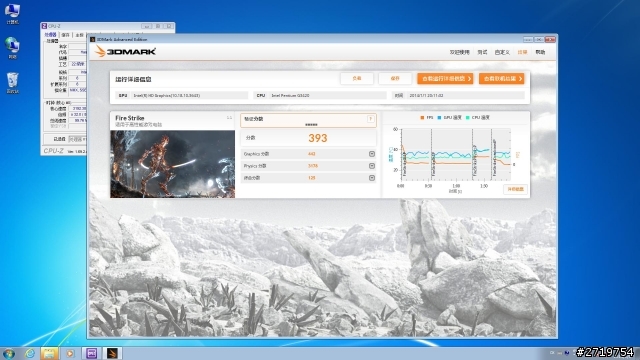Select the 缓存 (Caches) tab in CPU-Z

point(65,35)
